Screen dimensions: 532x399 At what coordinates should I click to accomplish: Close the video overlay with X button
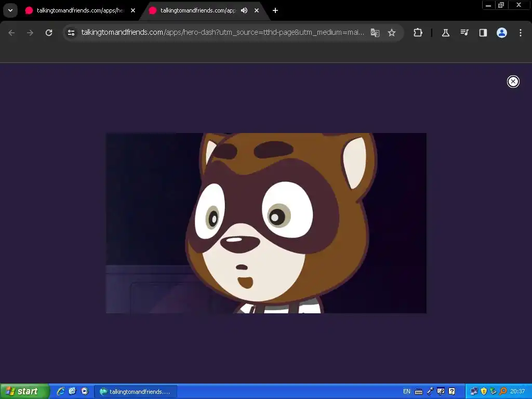tap(513, 82)
